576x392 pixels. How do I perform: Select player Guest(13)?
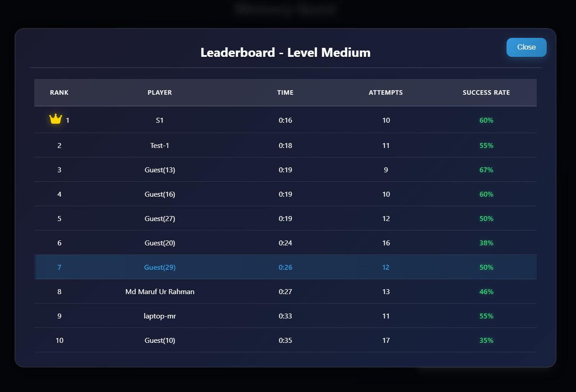160,170
